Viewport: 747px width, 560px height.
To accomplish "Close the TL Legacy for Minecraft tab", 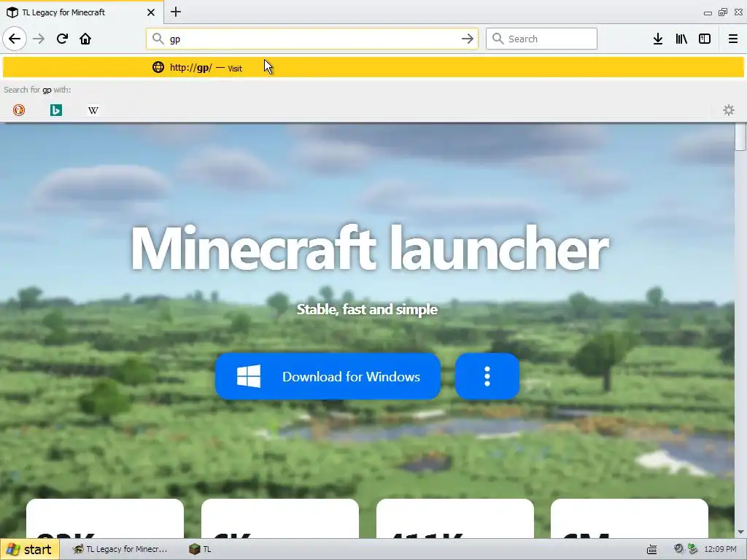I will (150, 12).
